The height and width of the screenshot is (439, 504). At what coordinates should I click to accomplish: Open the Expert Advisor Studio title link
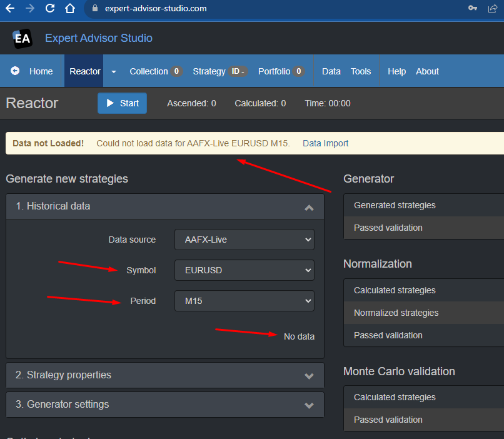click(x=99, y=38)
